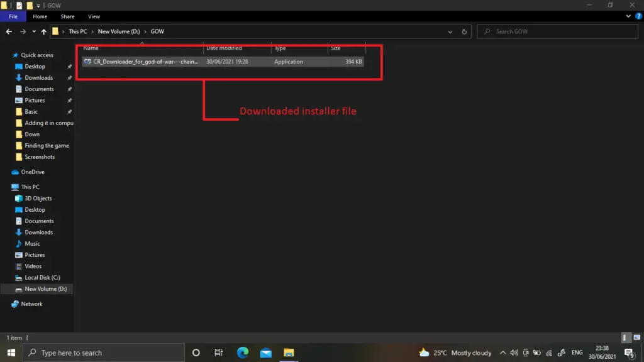
Task: Open the Windows Start menu
Action: pyautogui.click(x=11, y=353)
